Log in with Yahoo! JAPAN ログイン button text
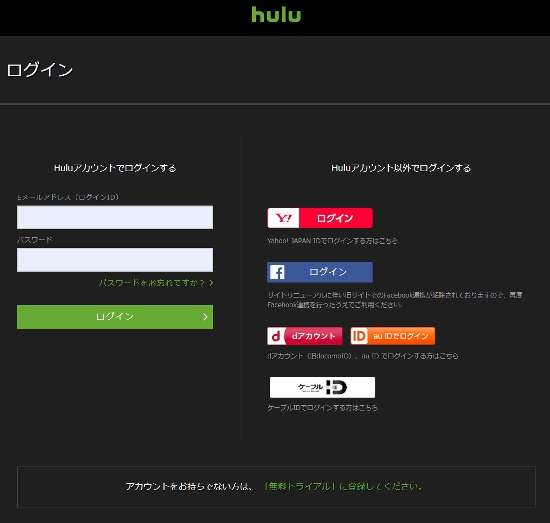 [335, 218]
